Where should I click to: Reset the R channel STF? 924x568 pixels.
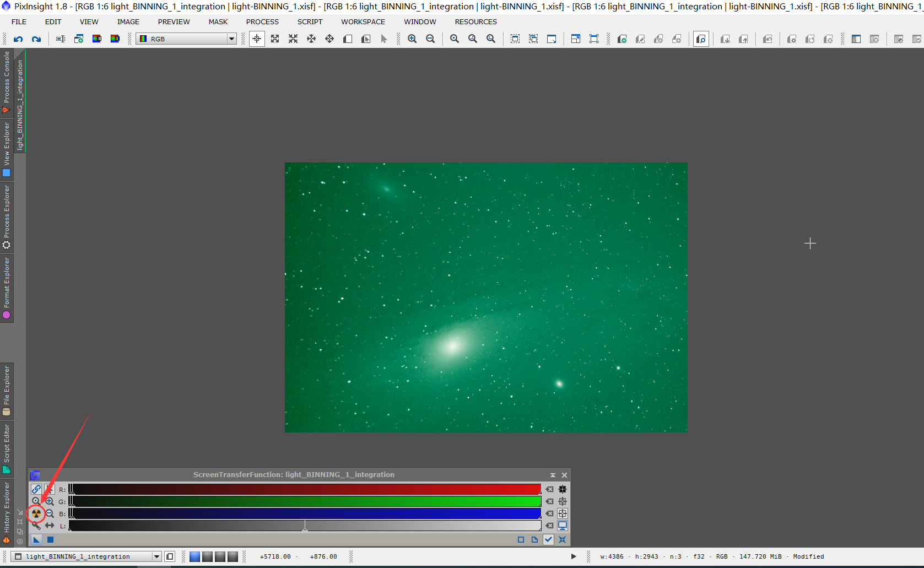[x=549, y=489]
